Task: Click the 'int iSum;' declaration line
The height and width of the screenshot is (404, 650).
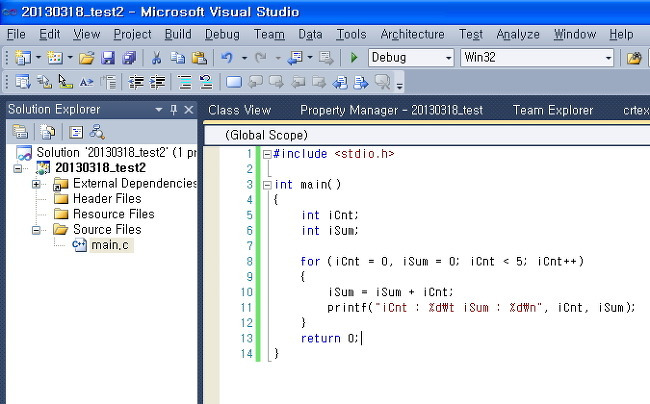Action: pos(330,230)
